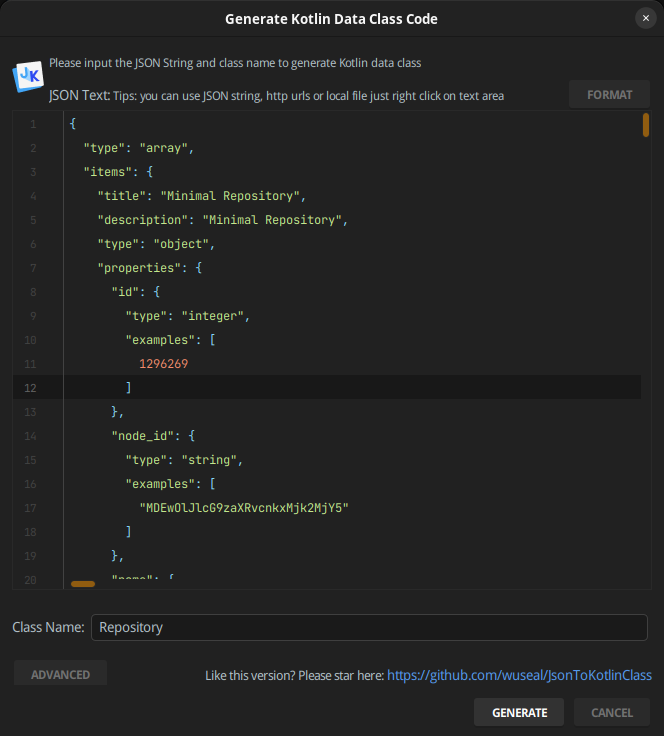Place cursor on the 1296269 example value

point(163,364)
